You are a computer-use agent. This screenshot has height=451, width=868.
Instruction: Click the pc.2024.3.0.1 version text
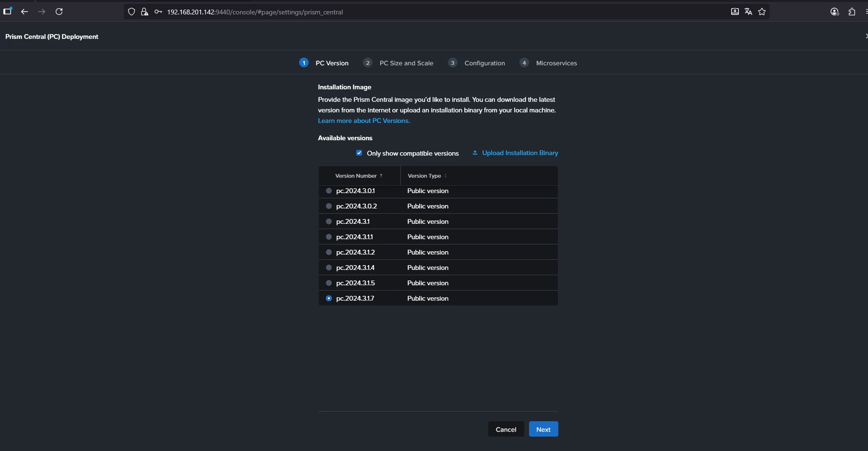[x=355, y=191]
